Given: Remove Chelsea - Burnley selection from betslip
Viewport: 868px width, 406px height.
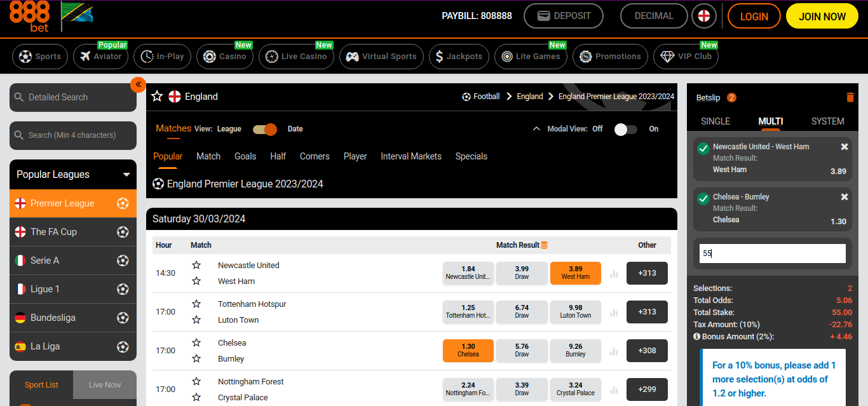Looking at the screenshot, I should (844, 197).
